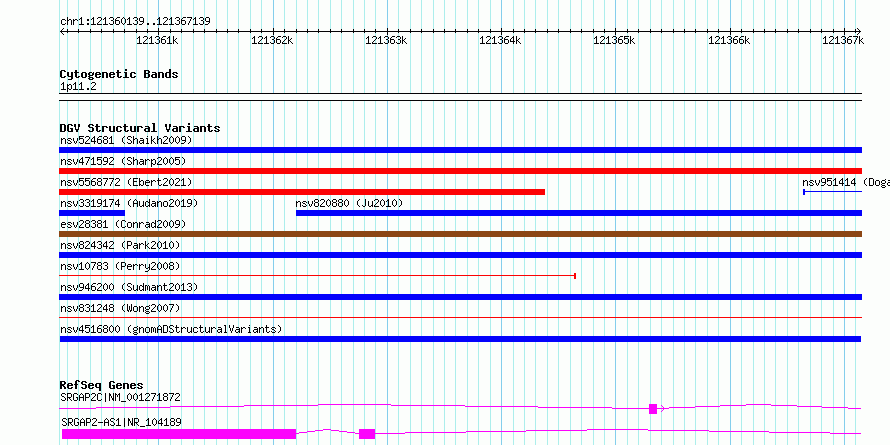Click the 1p11.2 cytogenetic band bar

point(460,97)
